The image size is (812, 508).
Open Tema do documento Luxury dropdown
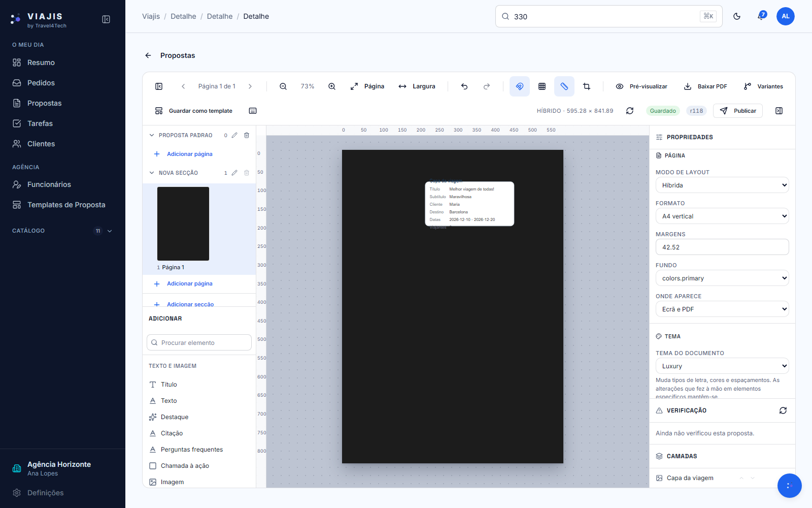point(722,366)
